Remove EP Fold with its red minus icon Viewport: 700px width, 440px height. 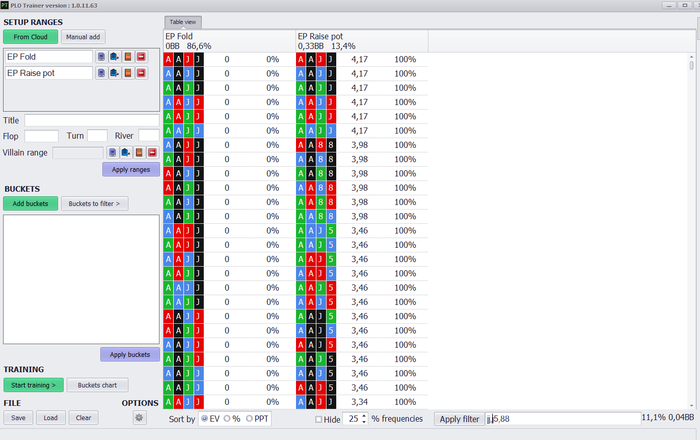pos(141,57)
